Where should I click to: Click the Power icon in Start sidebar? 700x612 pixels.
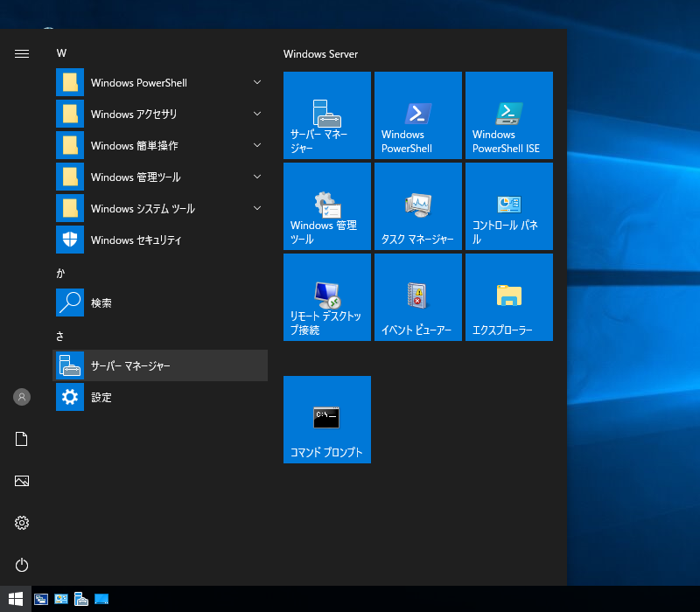pos(21,565)
